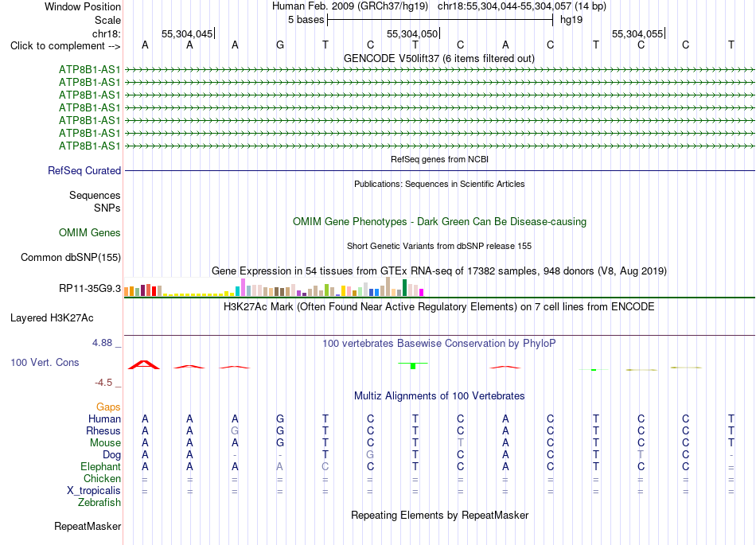Viewport: 756px width, 545px height.
Task: Select the 'Common dbSNP(155)' track label
Action: pos(70,257)
